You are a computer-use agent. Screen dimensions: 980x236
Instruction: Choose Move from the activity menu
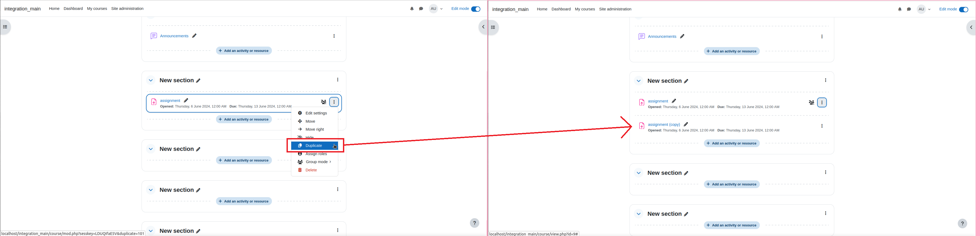pos(314,121)
